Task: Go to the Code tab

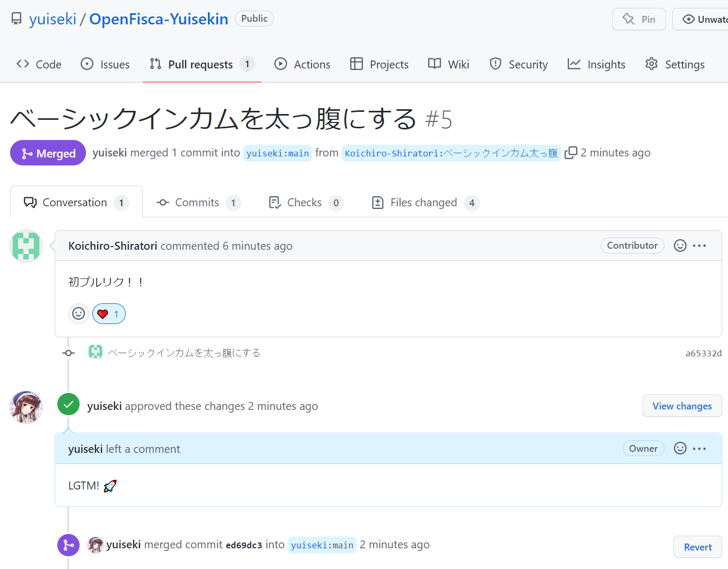Action: tap(39, 64)
